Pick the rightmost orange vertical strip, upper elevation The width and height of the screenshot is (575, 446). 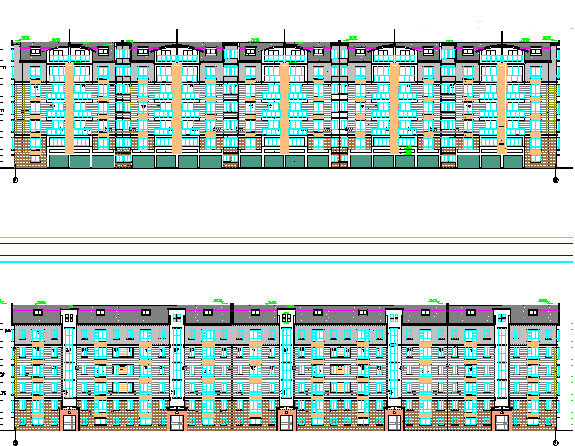(501, 108)
